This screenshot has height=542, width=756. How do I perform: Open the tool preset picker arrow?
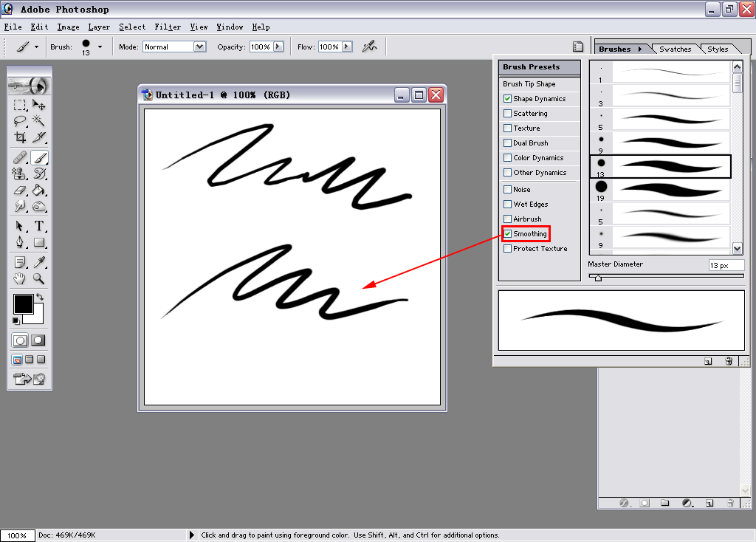coord(36,47)
